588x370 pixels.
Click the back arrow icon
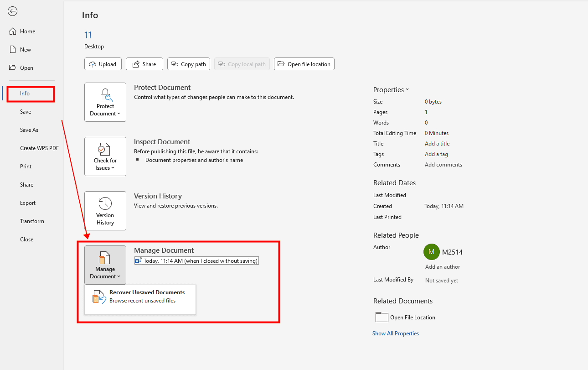13,11
